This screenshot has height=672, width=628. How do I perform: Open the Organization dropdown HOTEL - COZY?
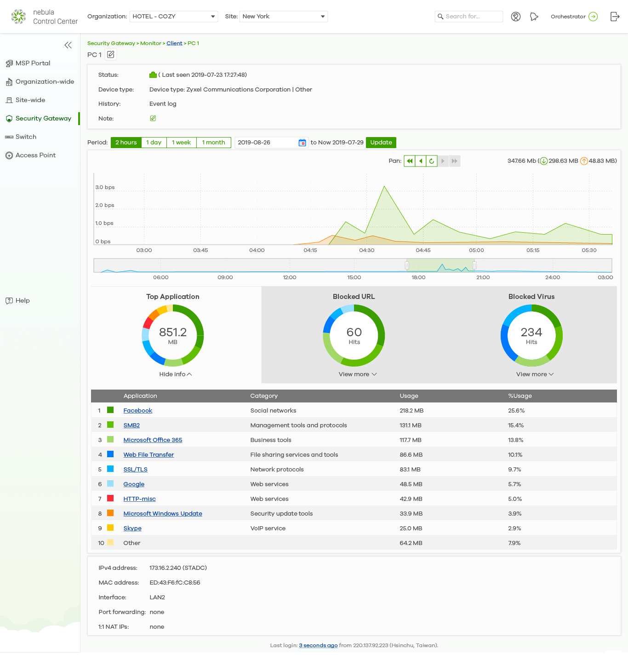174,17
